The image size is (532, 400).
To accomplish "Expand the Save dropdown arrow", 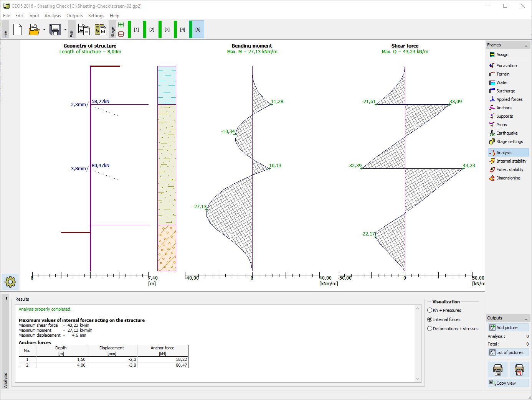I will (x=65, y=30).
